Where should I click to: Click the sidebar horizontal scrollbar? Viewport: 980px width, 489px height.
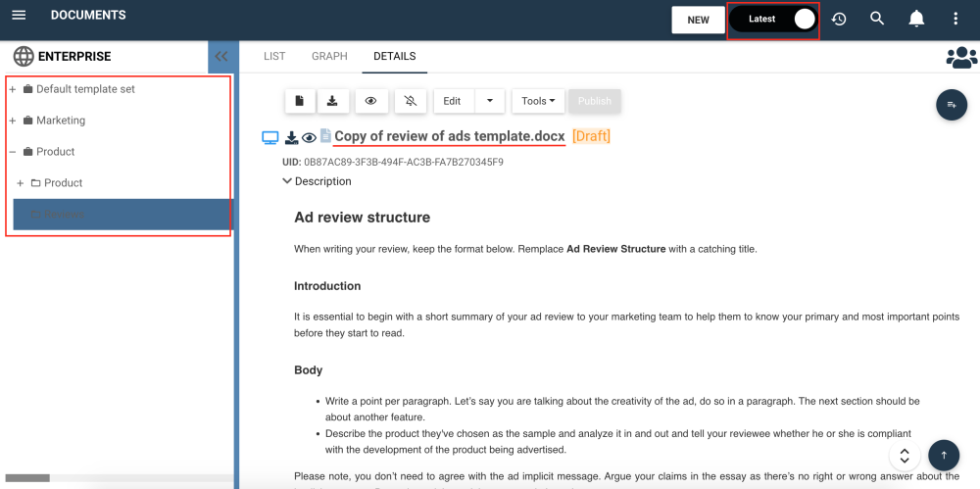point(27,478)
